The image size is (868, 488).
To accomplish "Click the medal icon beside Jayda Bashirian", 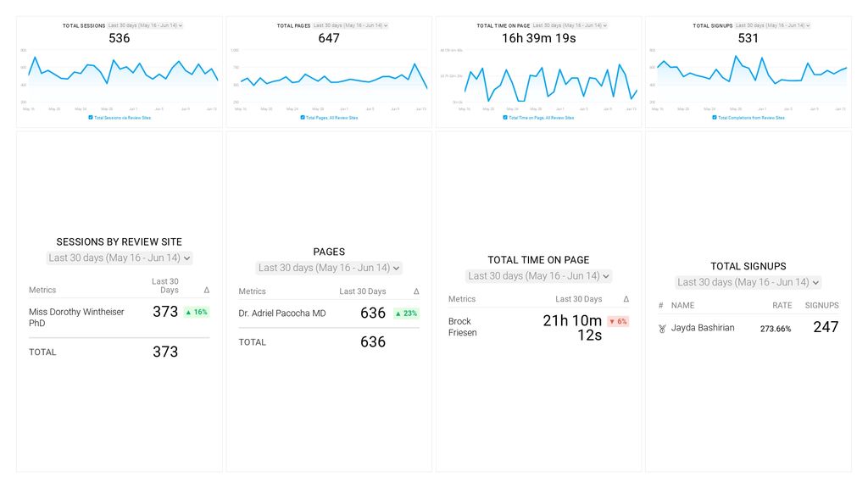I will click(x=662, y=329).
